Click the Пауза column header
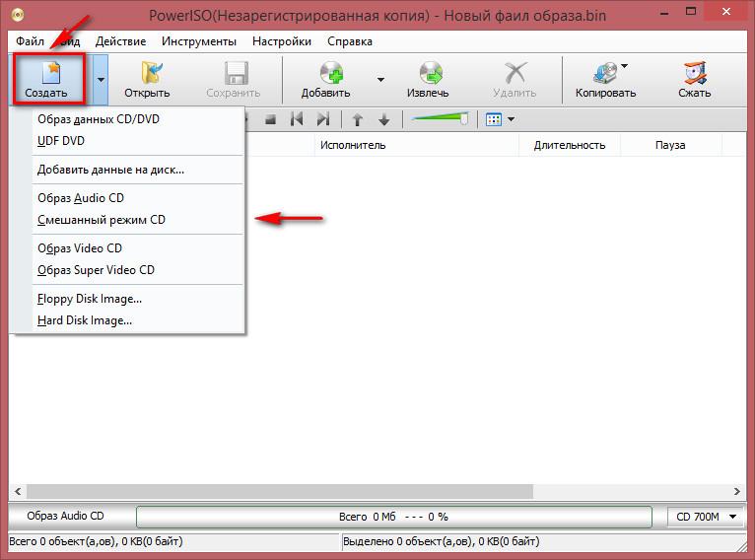This screenshot has width=755, height=560. [x=671, y=145]
